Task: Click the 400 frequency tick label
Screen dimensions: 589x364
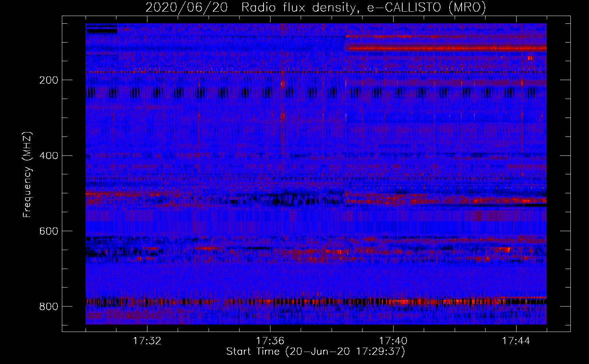Action: (x=49, y=156)
